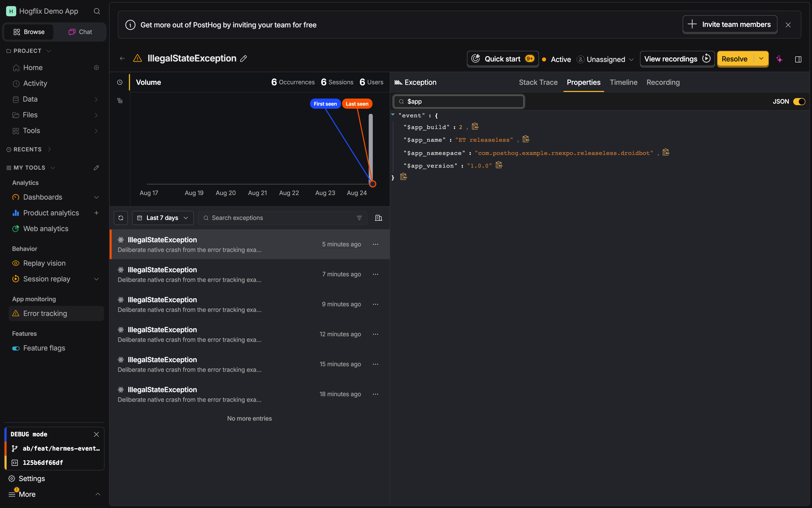This screenshot has height=508, width=812.
Task: Open options for the 18 minutes ago exception
Action: [376, 394]
